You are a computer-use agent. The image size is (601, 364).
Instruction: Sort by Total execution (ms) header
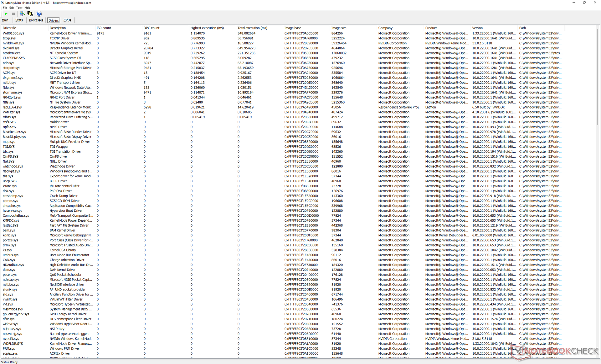259,28
